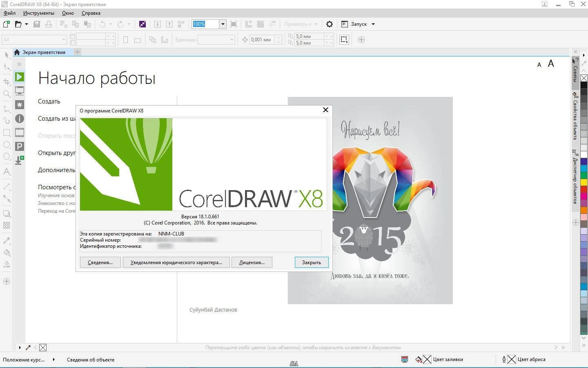Click the Лицензия... button

pos(252,263)
